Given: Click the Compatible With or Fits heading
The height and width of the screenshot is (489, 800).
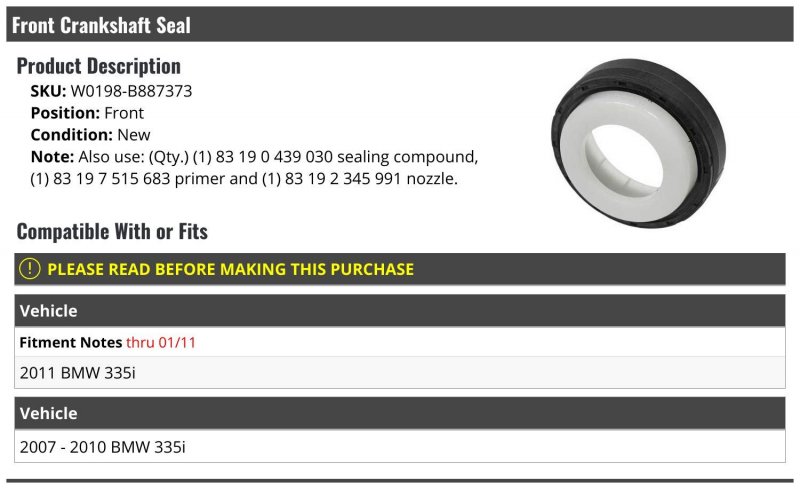Looking at the screenshot, I should (112, 231).
